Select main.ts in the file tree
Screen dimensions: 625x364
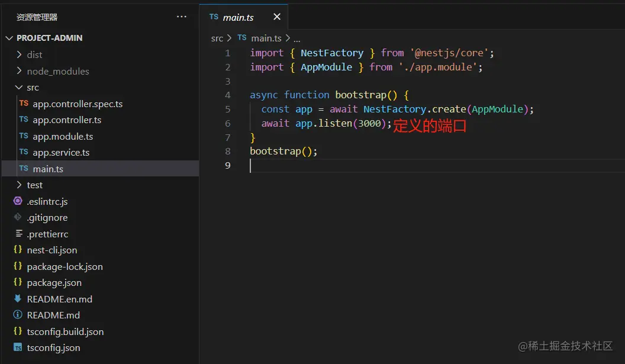click(101, 169)
